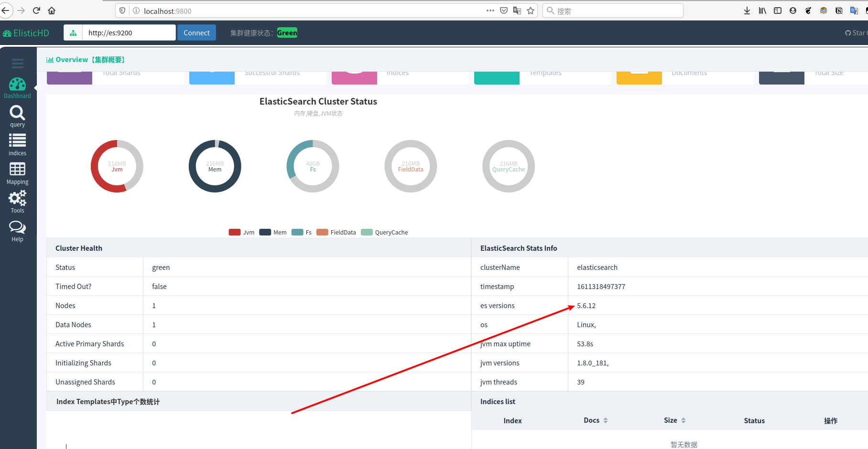Click the jvm max uptime value 53.8s
This screenshot has width=868, height=449.
[x=585, y=344]
